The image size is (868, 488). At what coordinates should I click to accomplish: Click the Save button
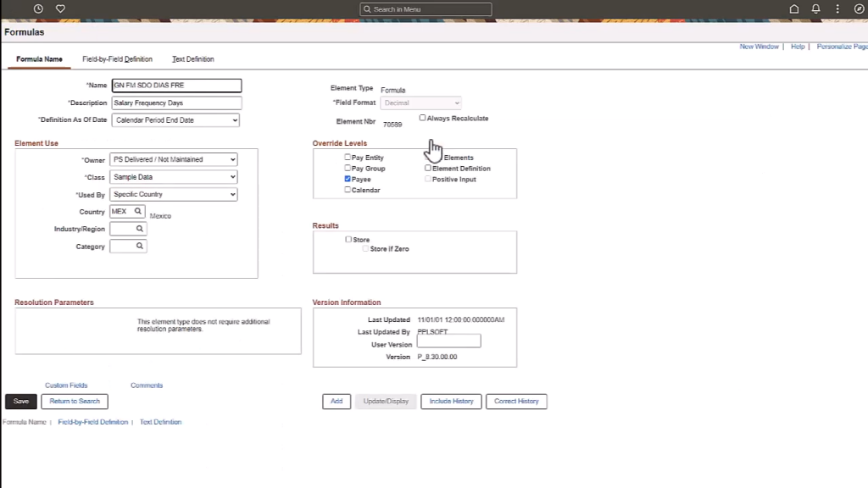pos(20,401)
